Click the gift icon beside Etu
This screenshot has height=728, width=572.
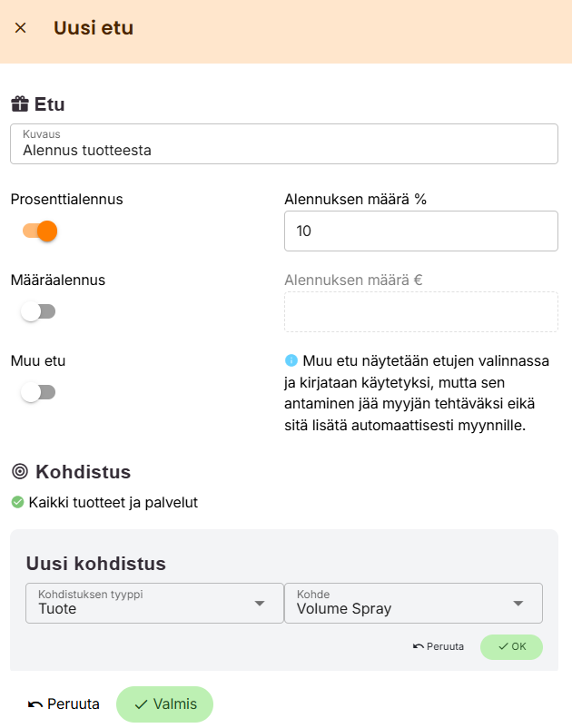[19, 103]
